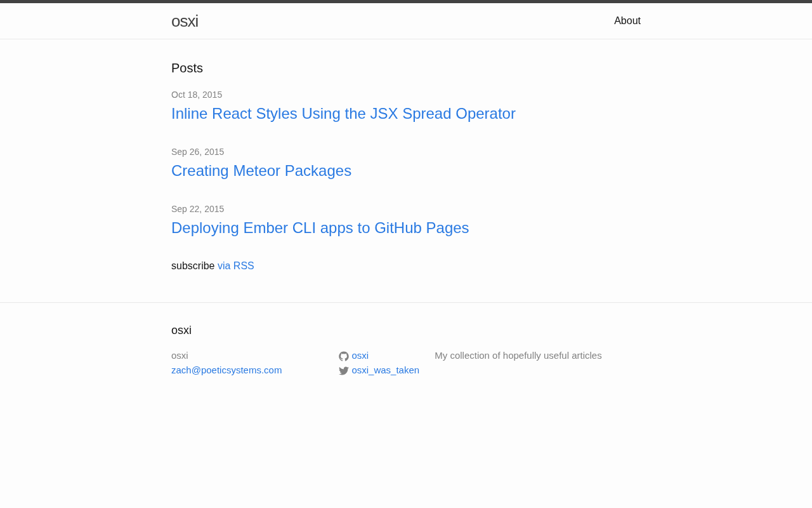Open the osxi_was_taken Twitter link

[385, 370]
